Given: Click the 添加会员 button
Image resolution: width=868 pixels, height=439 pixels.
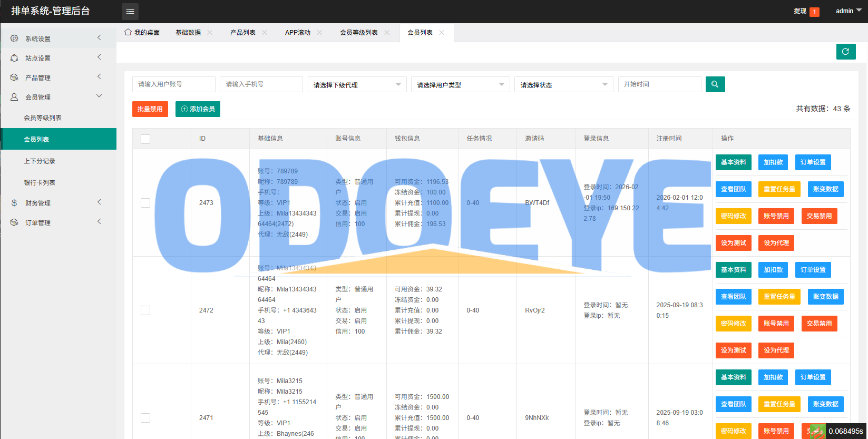Looking at the screenshot, I should (x=198, y=109).
